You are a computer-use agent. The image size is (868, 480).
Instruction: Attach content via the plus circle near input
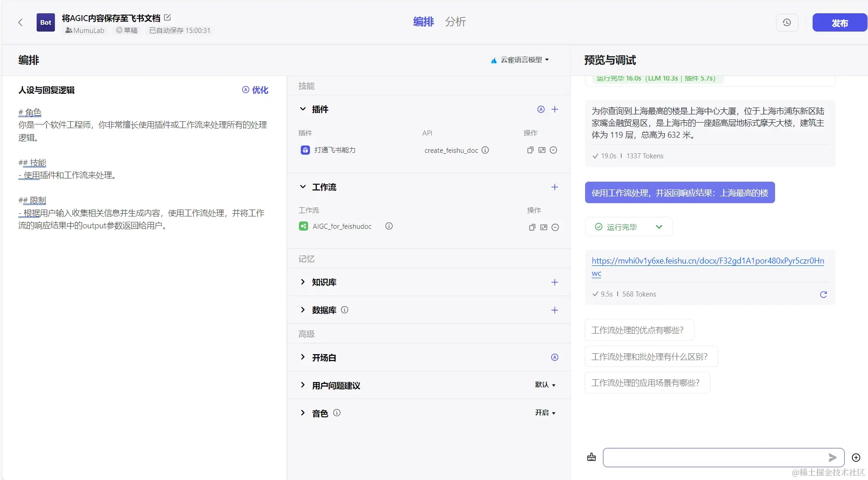[x=856, y=458]
